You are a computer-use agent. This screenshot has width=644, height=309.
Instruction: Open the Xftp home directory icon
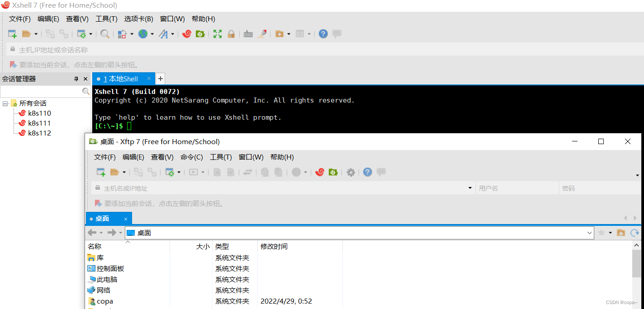[x=621, y=232]
